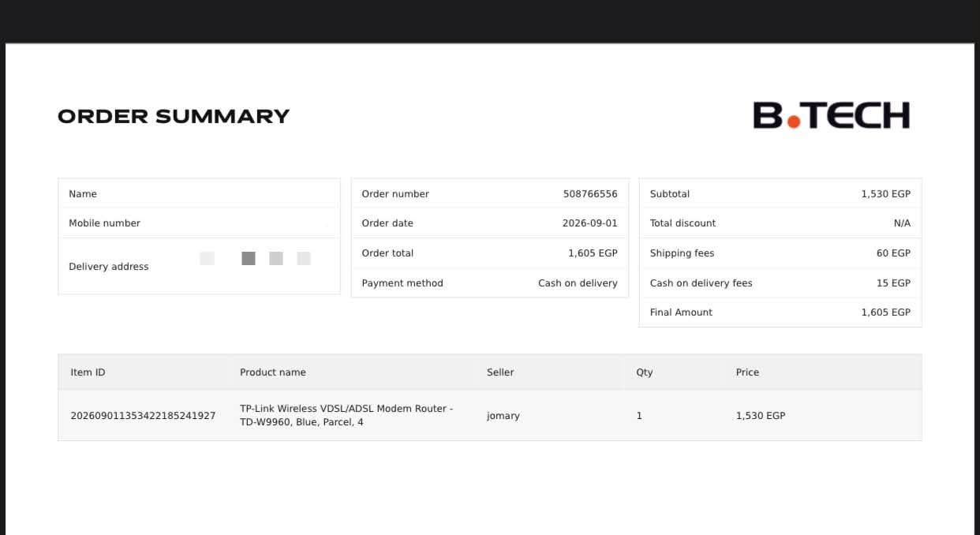This screenshot has height=535, width=980.
Task: Select the Total discount N/A value
Action: coord(902,223)
